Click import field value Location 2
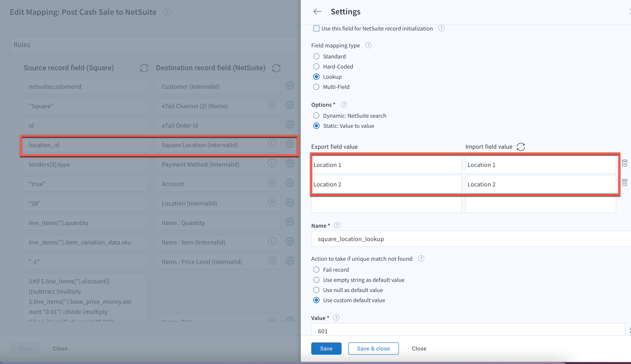 (x=540, y=184)
